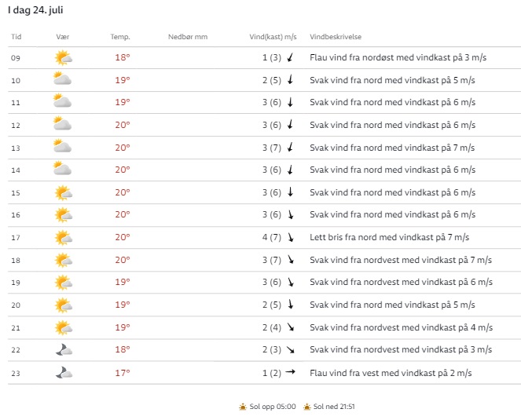Click the Tid column header
The height and width of the screenshot is (420, 521).
[17, 37]
